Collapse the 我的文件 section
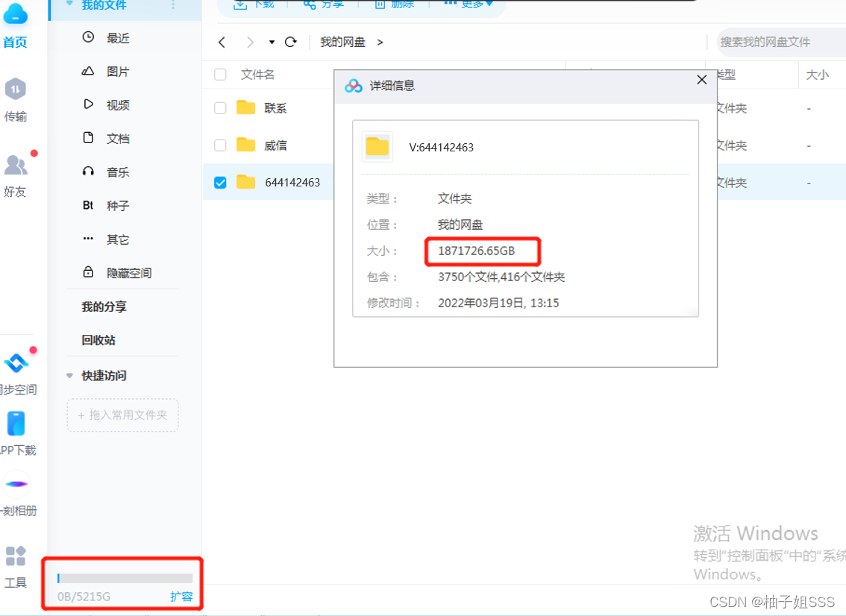 pyautogui.click(x=69, y=3)
